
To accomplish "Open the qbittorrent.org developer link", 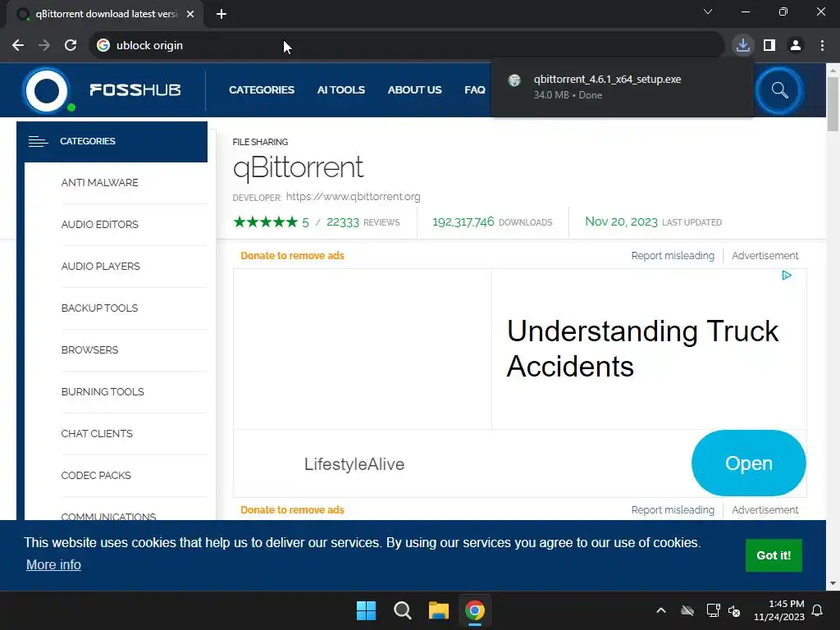I will click(353, 197).
